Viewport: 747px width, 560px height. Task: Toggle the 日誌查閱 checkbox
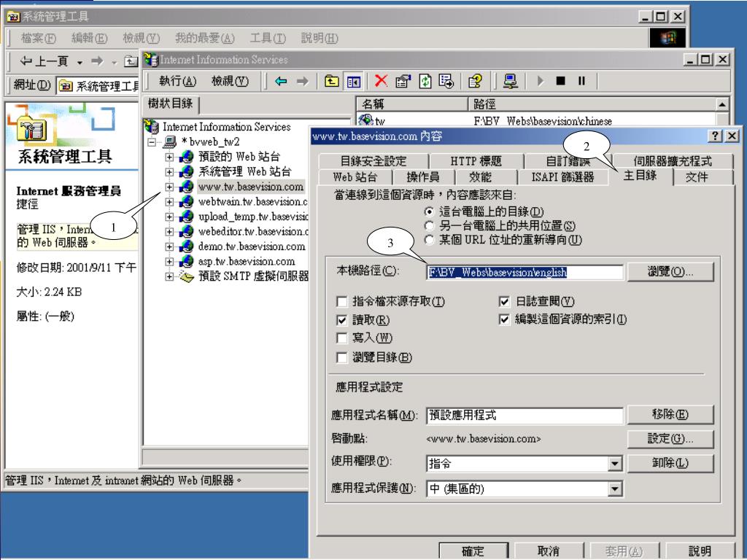[504, 301]
